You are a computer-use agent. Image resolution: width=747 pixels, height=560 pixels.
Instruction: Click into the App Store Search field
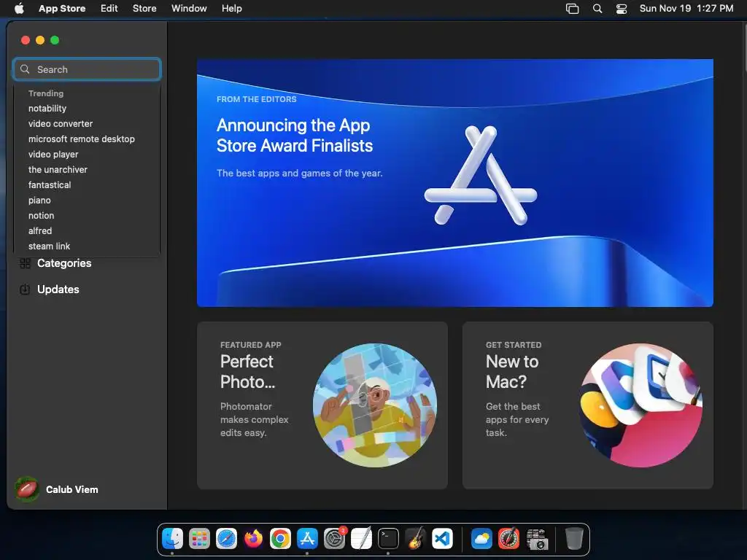87,69
